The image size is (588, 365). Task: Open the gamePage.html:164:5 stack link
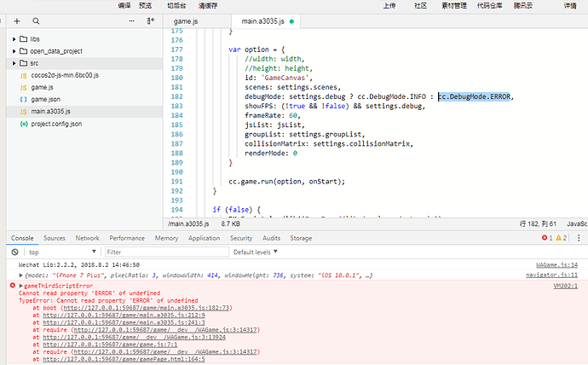(124, 359)
